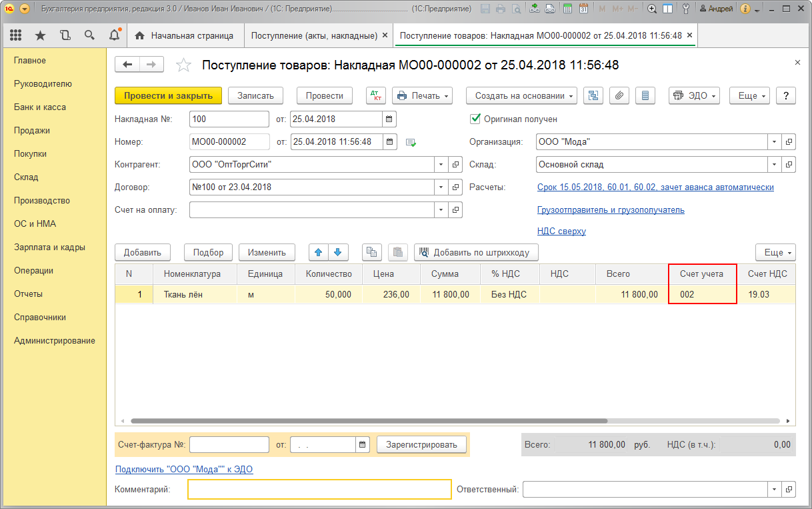Open the Печать dropdown menu
Image resolution: width=812 pixels, height=509 pixels.
tap(423, 95)
